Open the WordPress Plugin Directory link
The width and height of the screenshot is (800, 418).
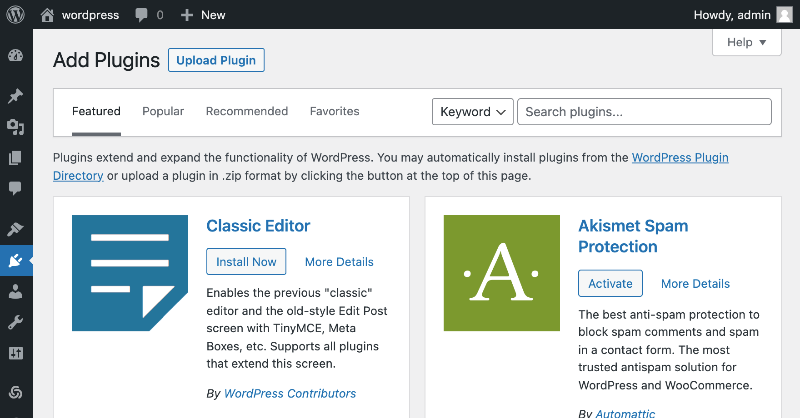click(680, 158)
